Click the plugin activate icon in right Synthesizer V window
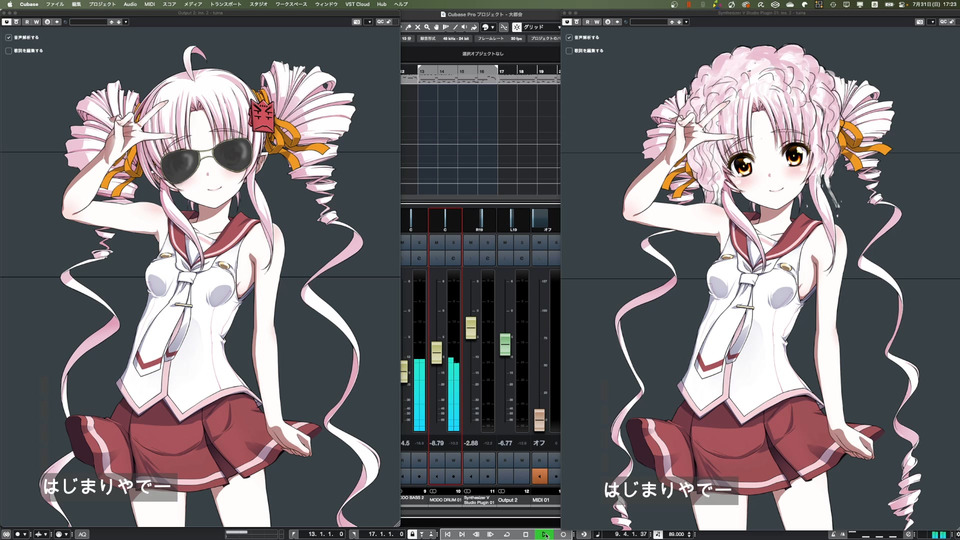 pos(568,22)
